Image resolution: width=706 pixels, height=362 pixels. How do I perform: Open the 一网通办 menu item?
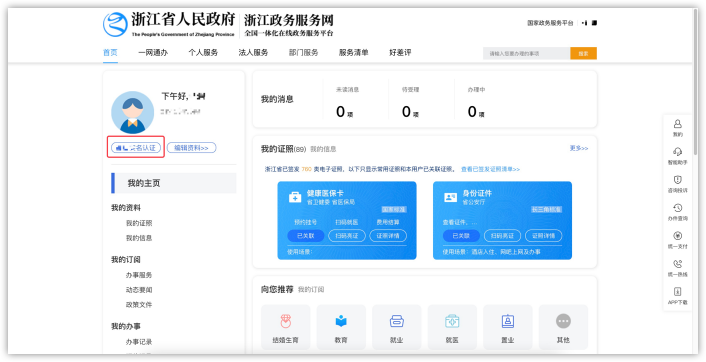pos(153,53)
